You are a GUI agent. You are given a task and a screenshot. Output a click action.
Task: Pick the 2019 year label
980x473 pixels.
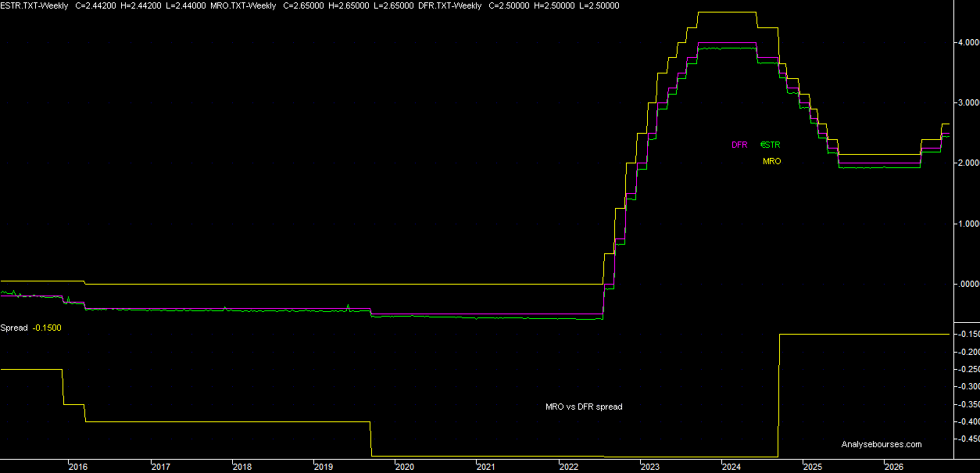(x=323, y=467)
